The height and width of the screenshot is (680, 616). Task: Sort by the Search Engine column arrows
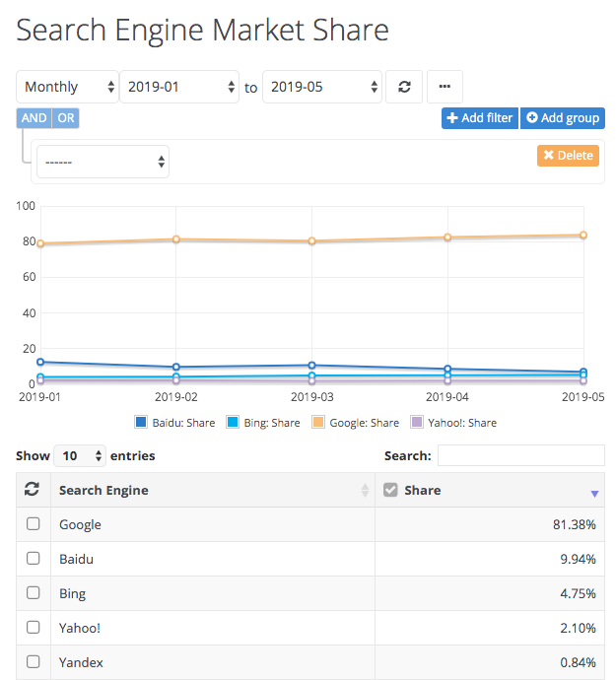tap(365, 490)
